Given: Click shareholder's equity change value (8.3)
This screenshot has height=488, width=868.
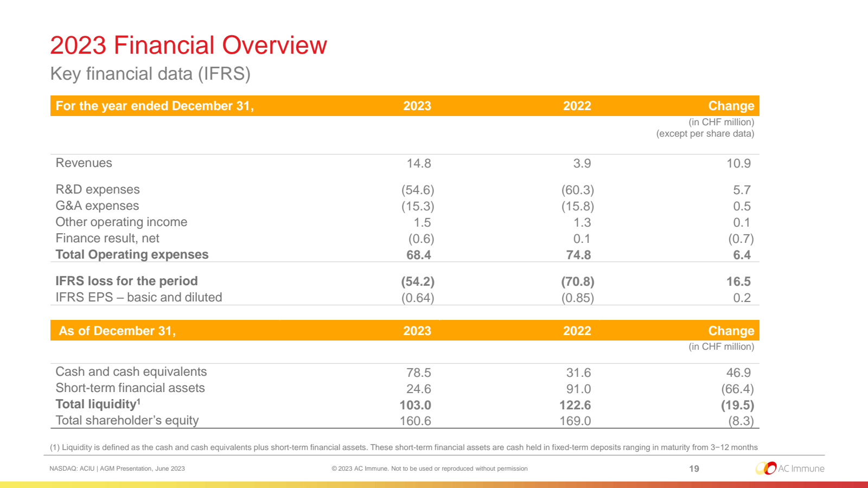Looking at the screenshot, I should click(x=741, y=421).
